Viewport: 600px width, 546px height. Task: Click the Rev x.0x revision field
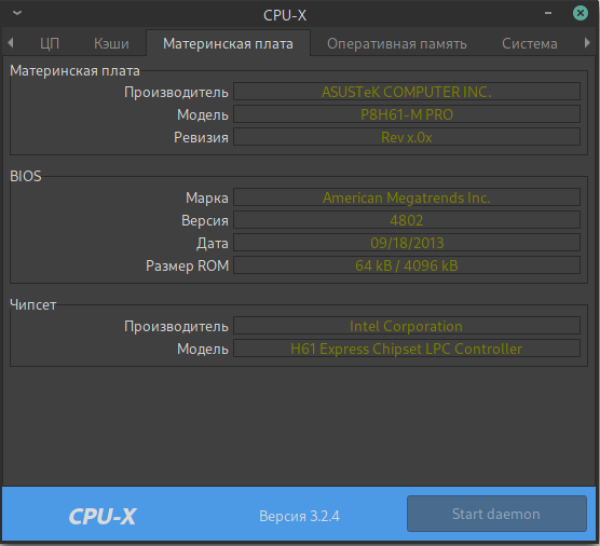tap(406, 138)
